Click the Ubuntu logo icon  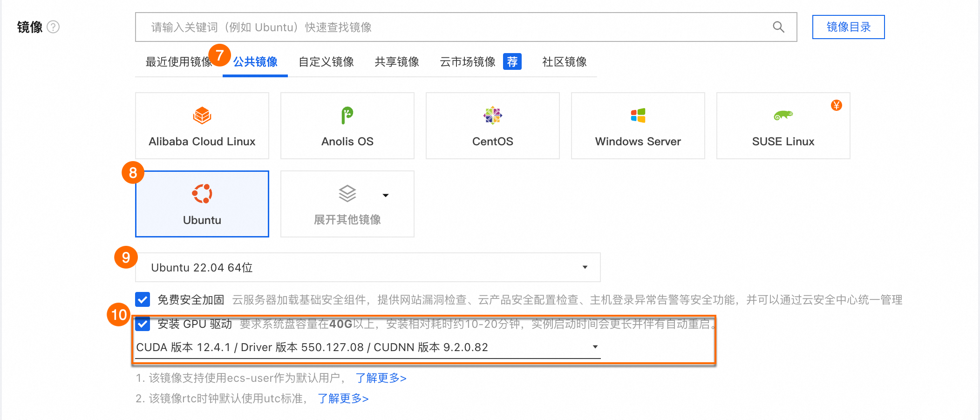click(x=202, y=194)
